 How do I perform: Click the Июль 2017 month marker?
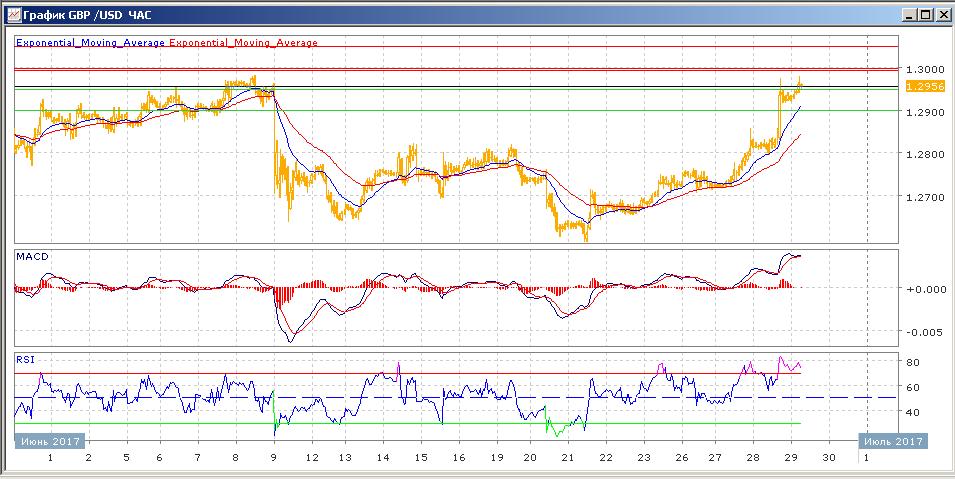click(892, 441)
